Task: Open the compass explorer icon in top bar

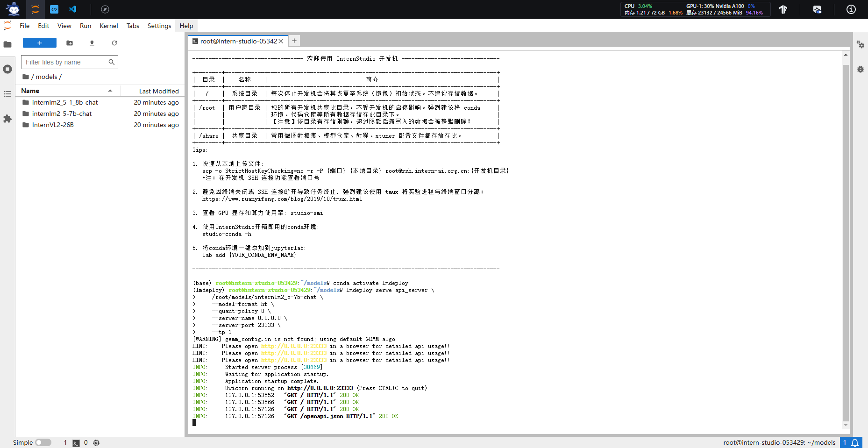Action: click(x=105, y=9)
